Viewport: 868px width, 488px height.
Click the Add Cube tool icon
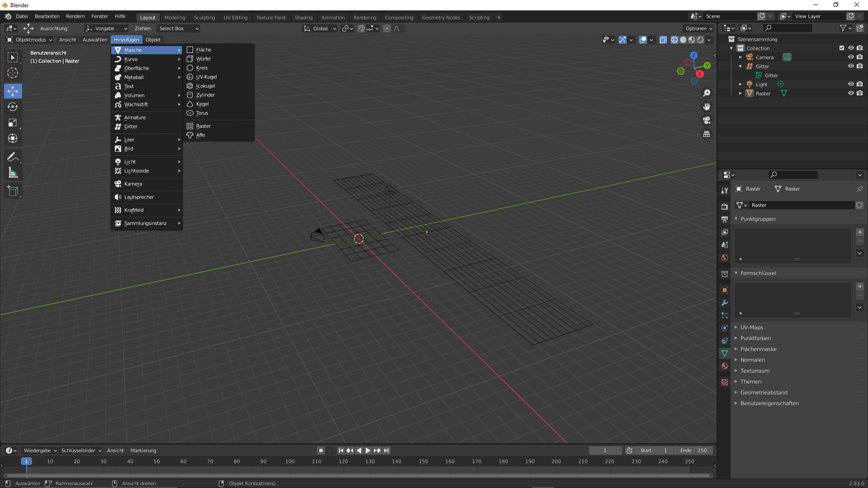[13, 191]
